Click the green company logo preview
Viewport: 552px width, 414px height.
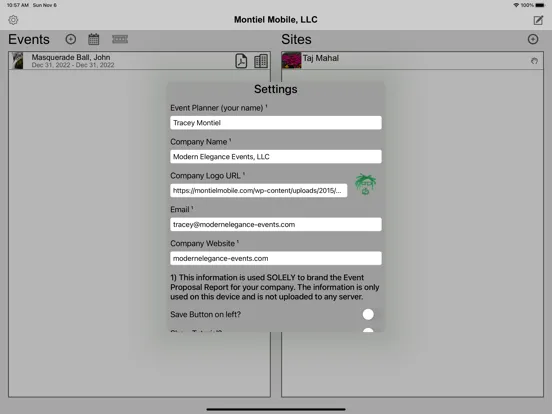(x=365, y=184)
